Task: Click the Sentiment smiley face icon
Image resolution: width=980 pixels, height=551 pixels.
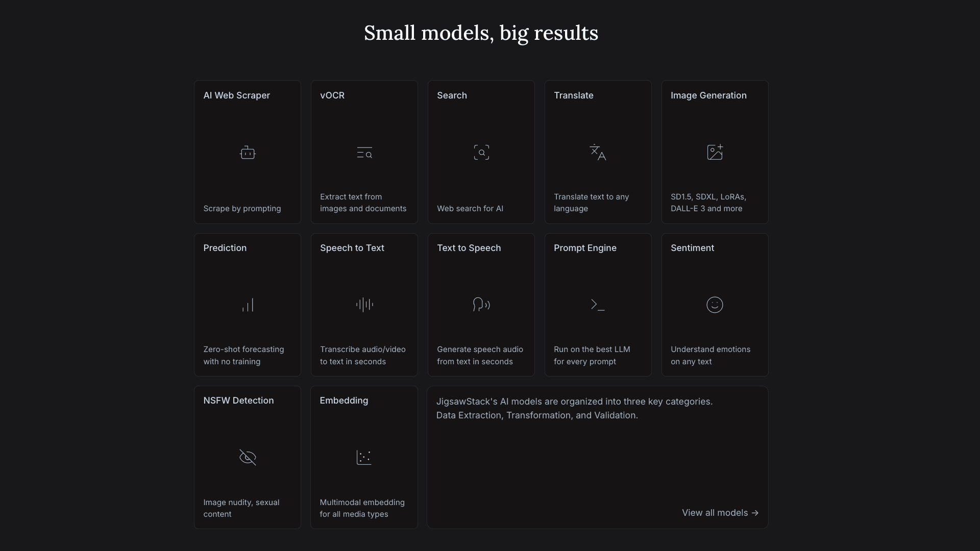Action: pyautogui.click(x=715, y=305)
